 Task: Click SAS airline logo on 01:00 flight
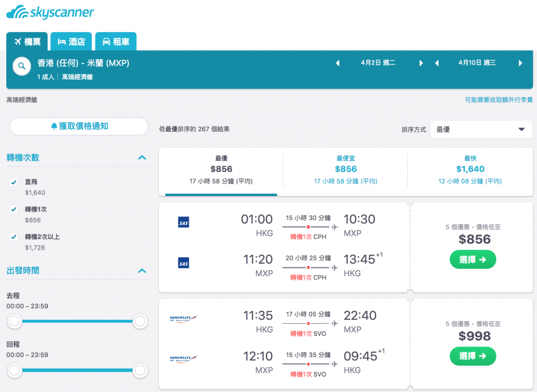pyautogui.click(x=184, y=222)
